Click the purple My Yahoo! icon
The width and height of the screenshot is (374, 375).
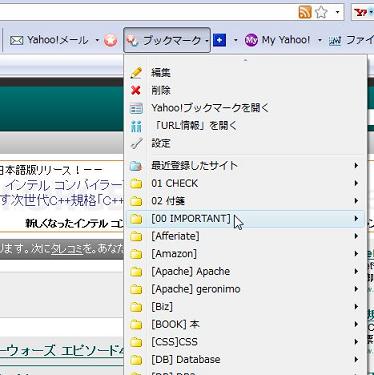click(251, 40)
